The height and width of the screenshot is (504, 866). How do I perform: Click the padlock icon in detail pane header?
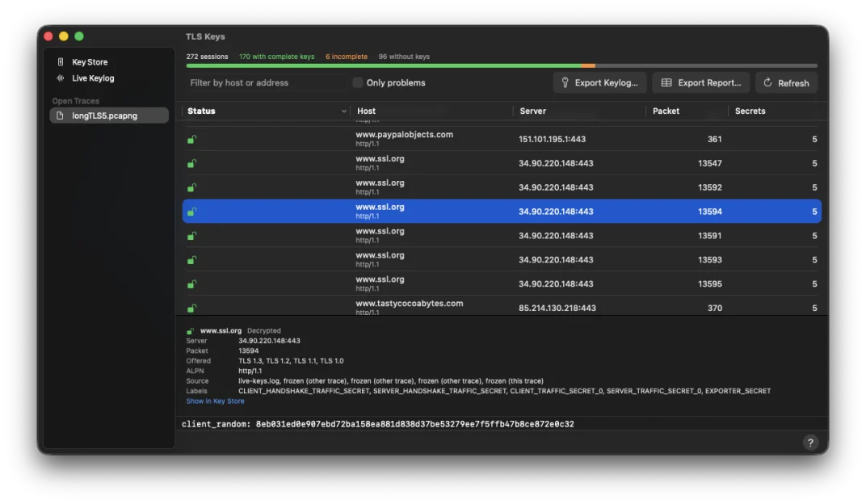(190, 331)
